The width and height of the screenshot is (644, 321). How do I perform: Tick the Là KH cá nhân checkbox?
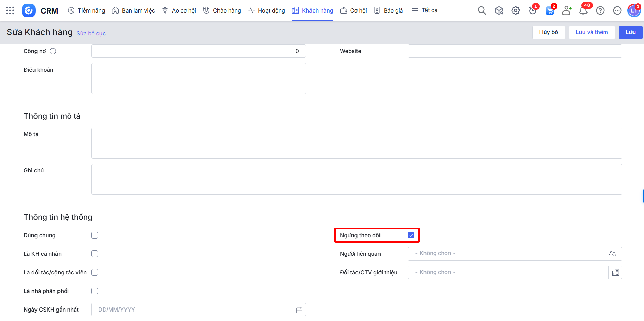click(95, 254)
